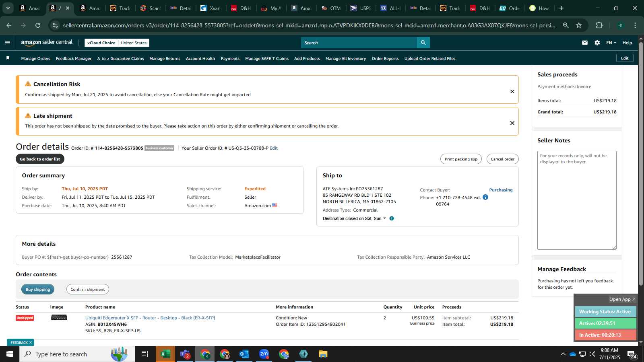Click the Ubiquiti router product thumbnail

59,318
